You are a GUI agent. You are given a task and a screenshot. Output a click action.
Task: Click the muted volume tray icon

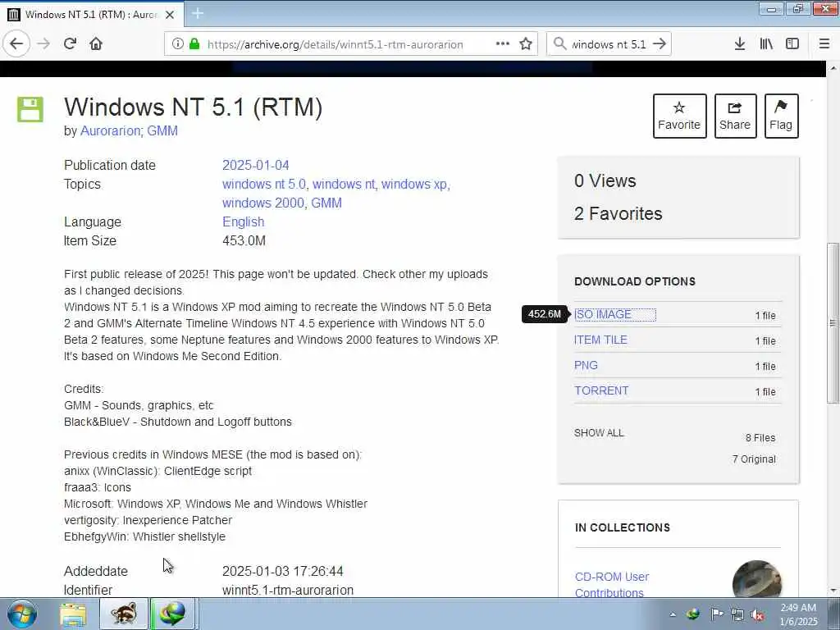(757, 614)
